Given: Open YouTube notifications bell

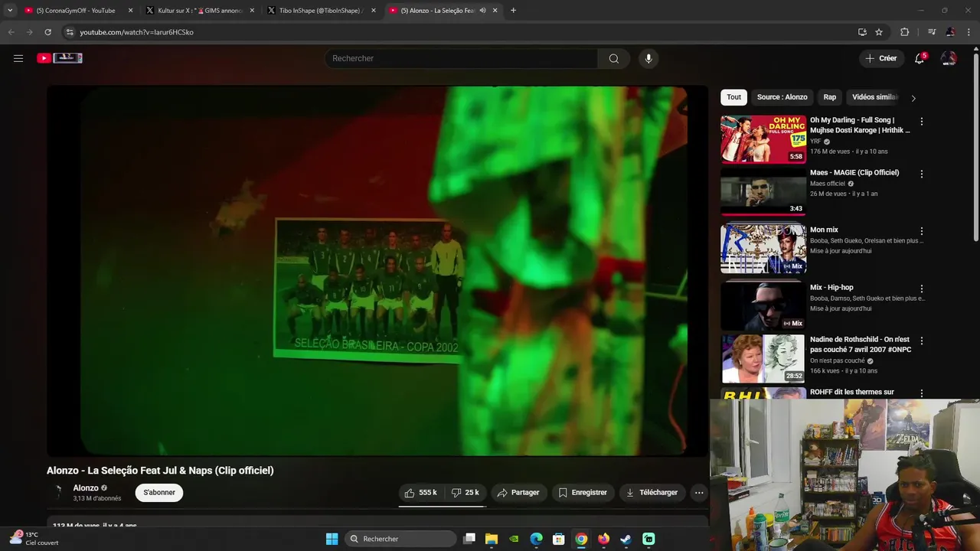Looking at the screenshot, I should (920, 58).
